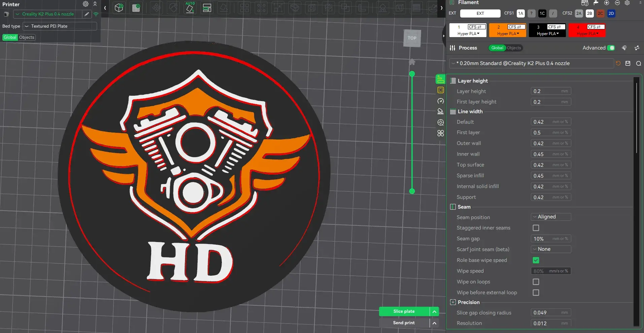This screenshot has width=644, height=333.
Task: Open filament 1 Hyper PLA dropdown
Action: tap(468, 34)
